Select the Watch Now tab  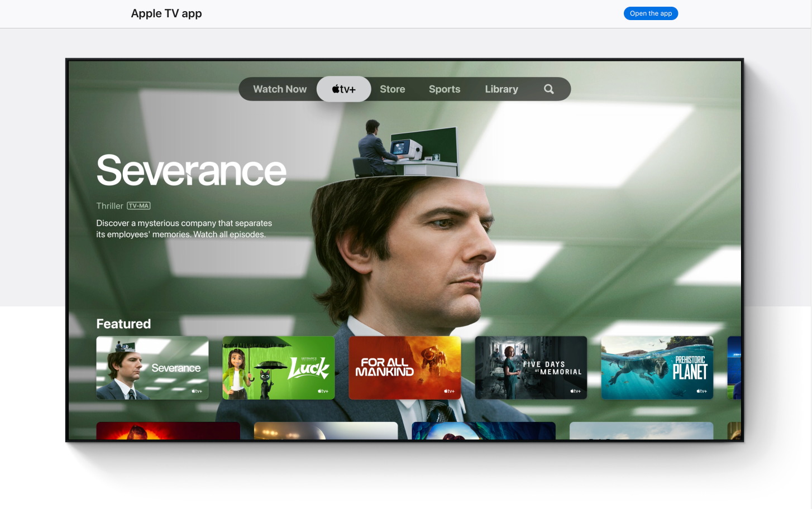click(x=280, y=89)
